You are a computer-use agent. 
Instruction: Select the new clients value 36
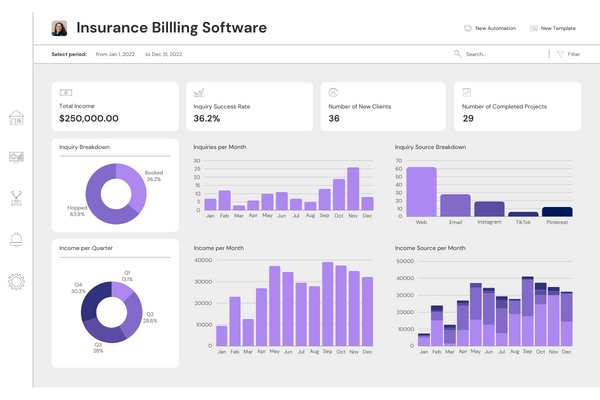[334, 119]
